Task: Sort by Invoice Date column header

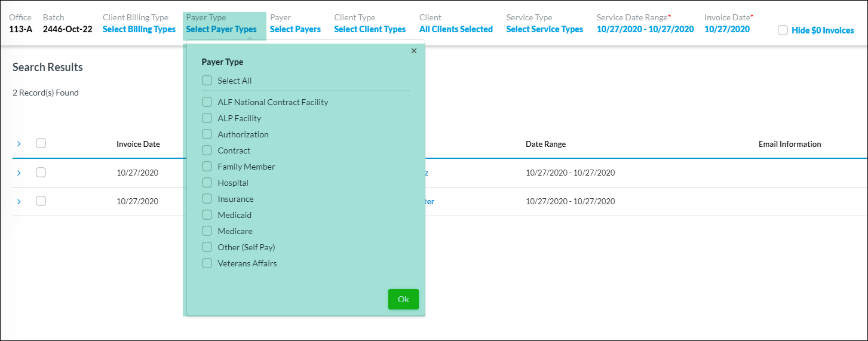Action: 138,144
